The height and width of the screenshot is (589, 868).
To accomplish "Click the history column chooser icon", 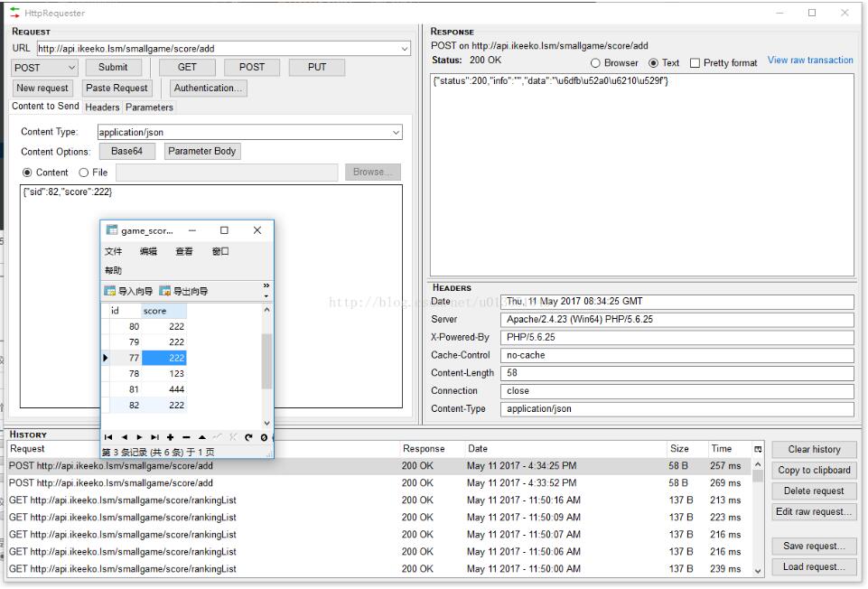I will (758, 449).
